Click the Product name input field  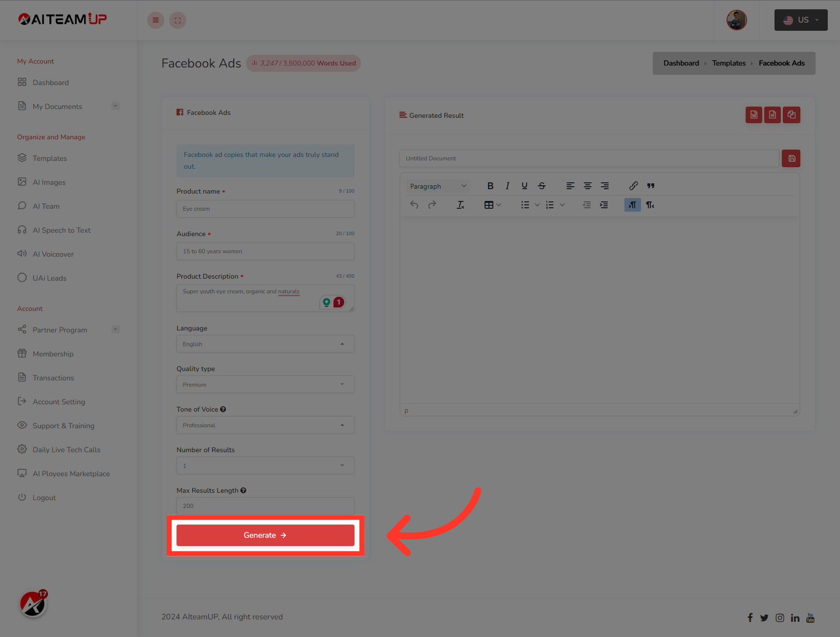pyautogui.click(x=265, y=209)
